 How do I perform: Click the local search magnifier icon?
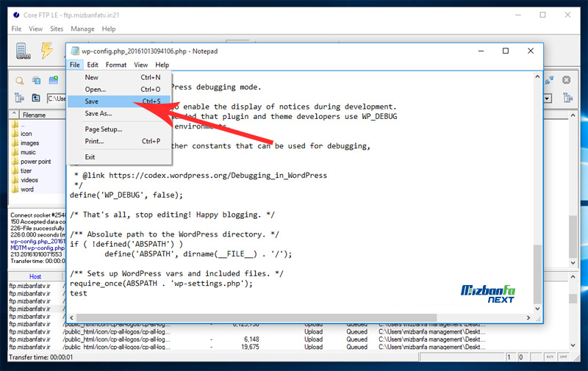click(20, 81)
